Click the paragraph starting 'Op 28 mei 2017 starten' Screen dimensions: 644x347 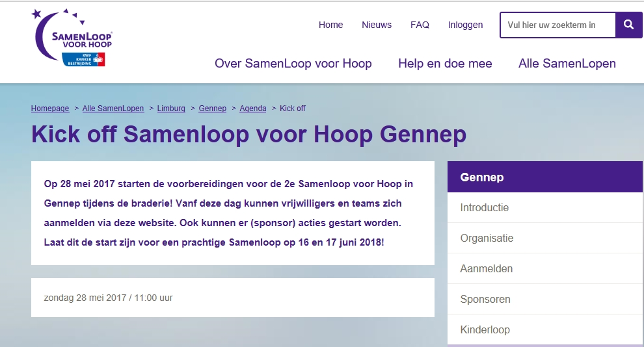click(x=228, y=213)
